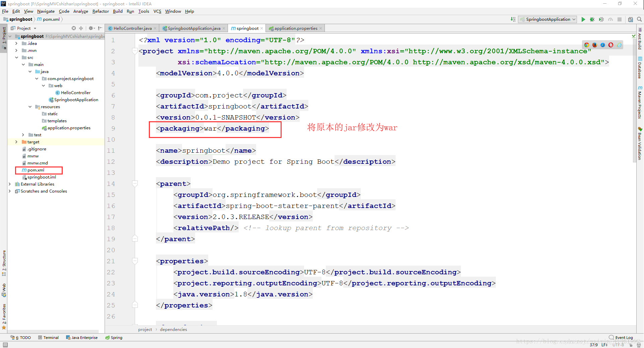Open file in Firefox browser icon
This screenshot has width=644, height=348.
pos(595,45)
